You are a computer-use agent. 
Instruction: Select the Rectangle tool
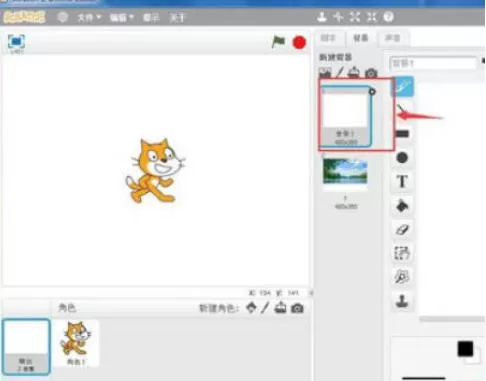402,134
